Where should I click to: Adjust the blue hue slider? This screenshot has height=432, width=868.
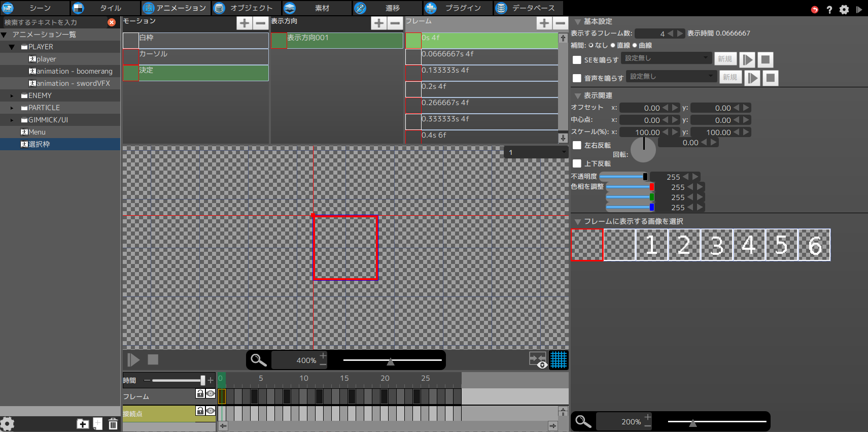pos(631,207)
